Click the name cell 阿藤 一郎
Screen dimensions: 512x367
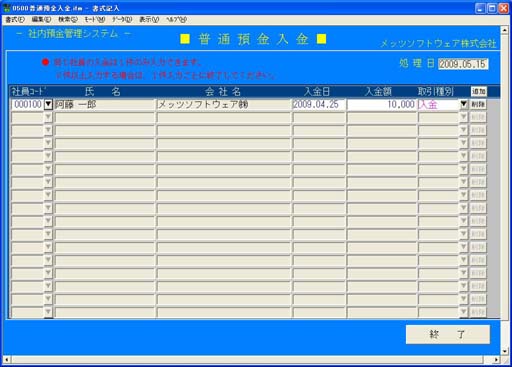105,104
